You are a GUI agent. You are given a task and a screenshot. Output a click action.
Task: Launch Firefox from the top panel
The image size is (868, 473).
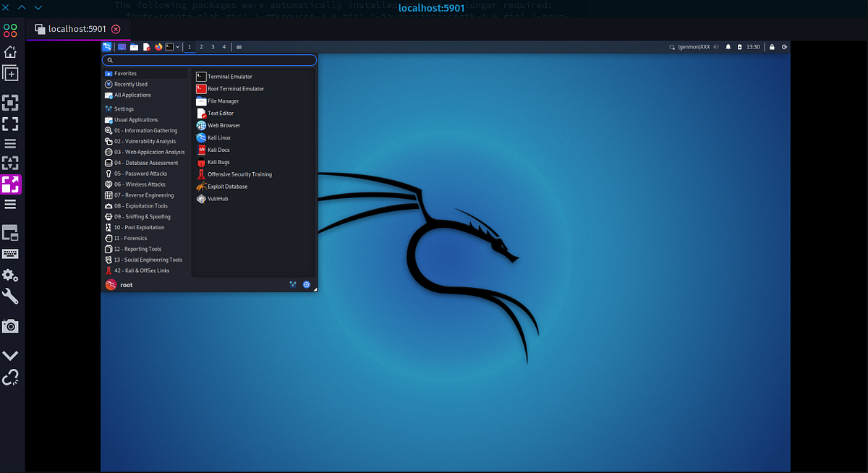[158, 46]
